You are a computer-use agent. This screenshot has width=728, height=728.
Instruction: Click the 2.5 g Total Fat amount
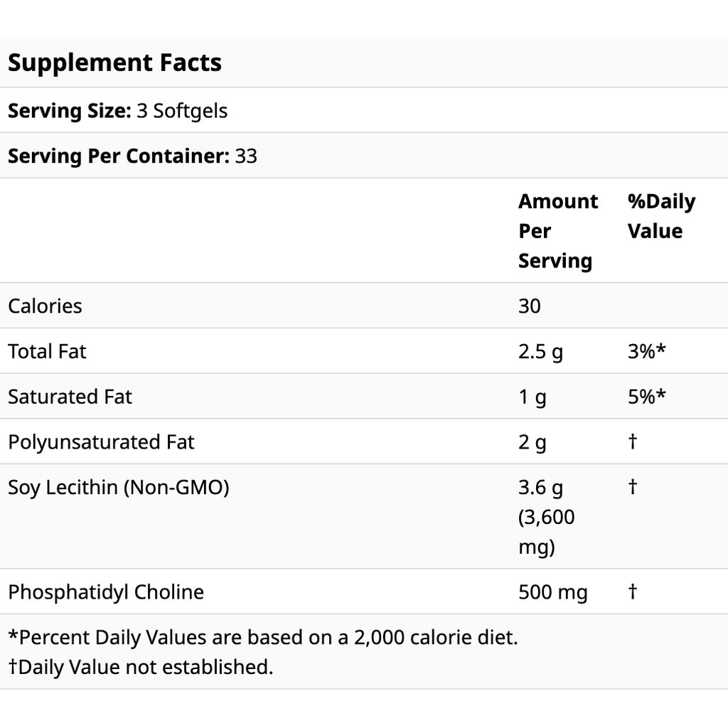[x=541, y=351]
